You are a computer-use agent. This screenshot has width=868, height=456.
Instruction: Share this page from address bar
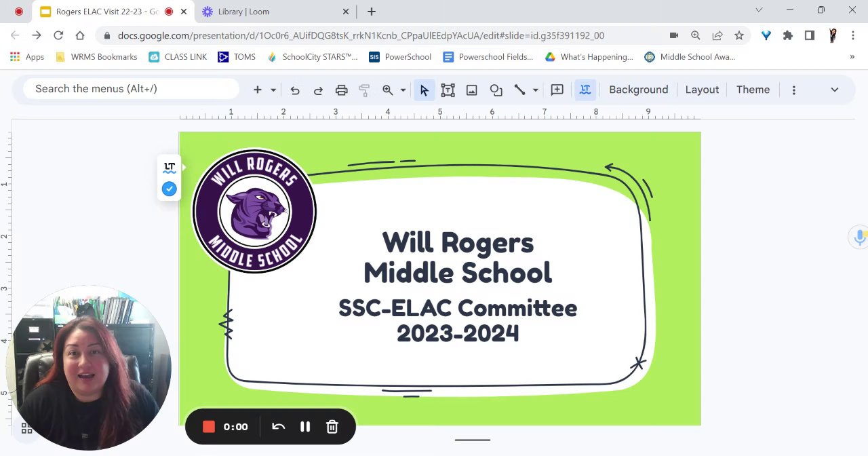point(717,35)
